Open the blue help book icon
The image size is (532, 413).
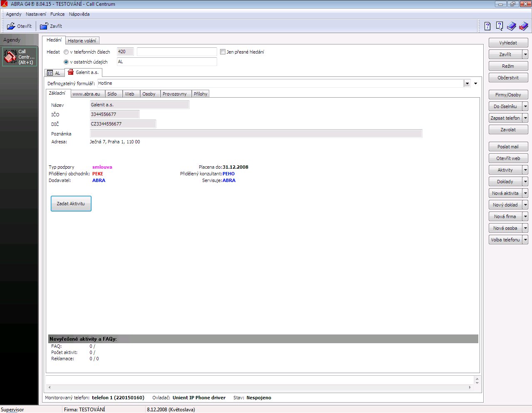[x=512, y=26]
